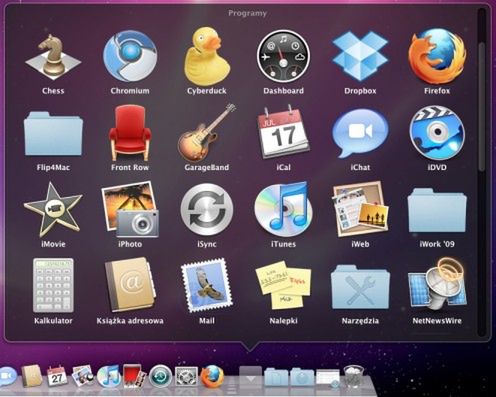Launch the iWeb app
This screenshot has height=397, width=496.
pos(360,209)
